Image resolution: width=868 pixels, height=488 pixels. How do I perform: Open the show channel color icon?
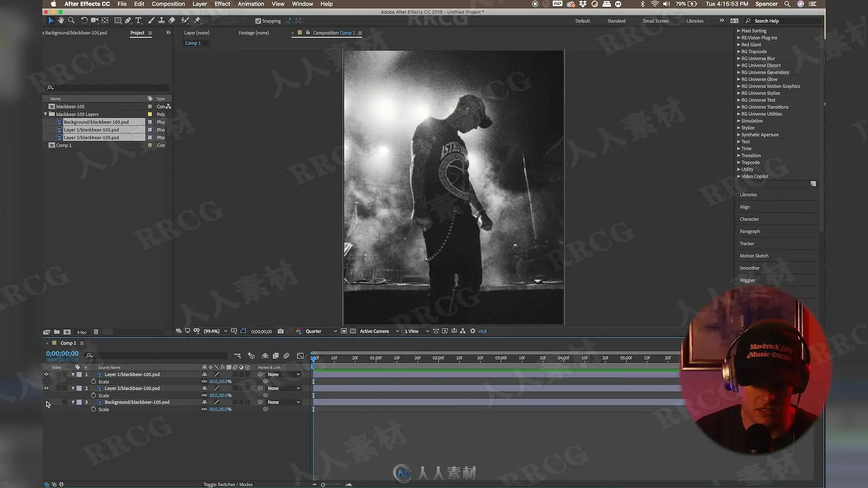pos(298,331)
